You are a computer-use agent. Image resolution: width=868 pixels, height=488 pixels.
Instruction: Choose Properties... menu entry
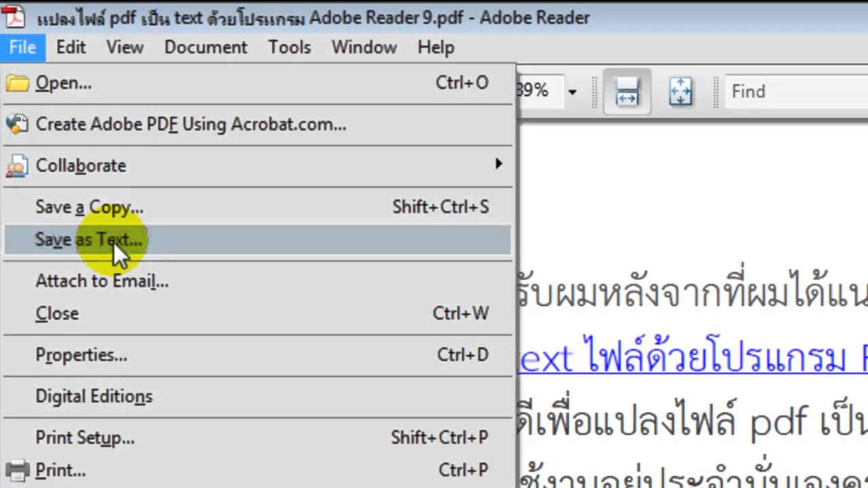click(x=258, y=355)
